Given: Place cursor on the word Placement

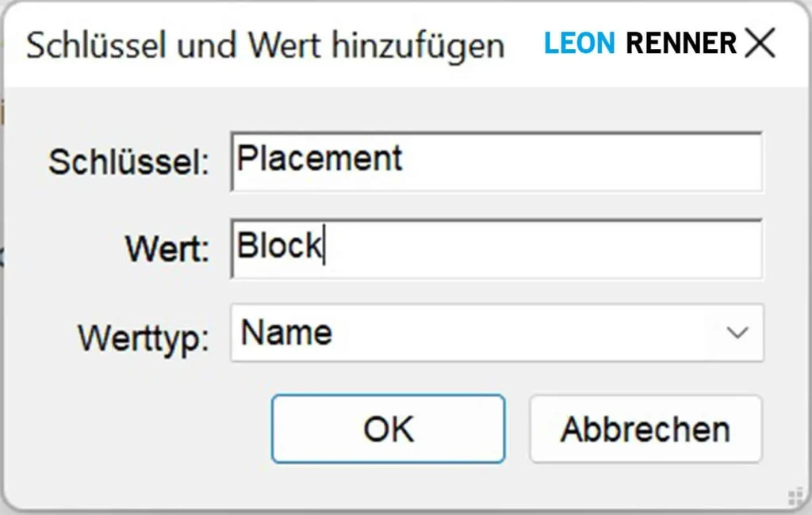Looking at the screenshot, I should click(x=320, y=158).
